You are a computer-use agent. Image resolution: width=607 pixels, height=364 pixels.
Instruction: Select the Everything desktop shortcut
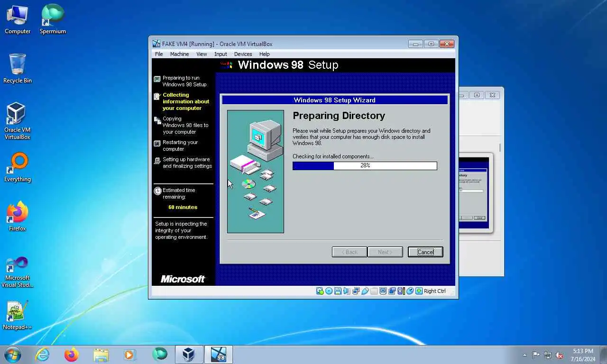coord(18,167)
